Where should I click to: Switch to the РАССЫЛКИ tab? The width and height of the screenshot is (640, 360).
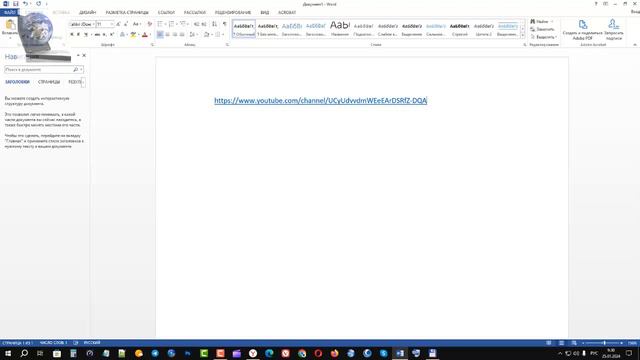click(195, 13)
